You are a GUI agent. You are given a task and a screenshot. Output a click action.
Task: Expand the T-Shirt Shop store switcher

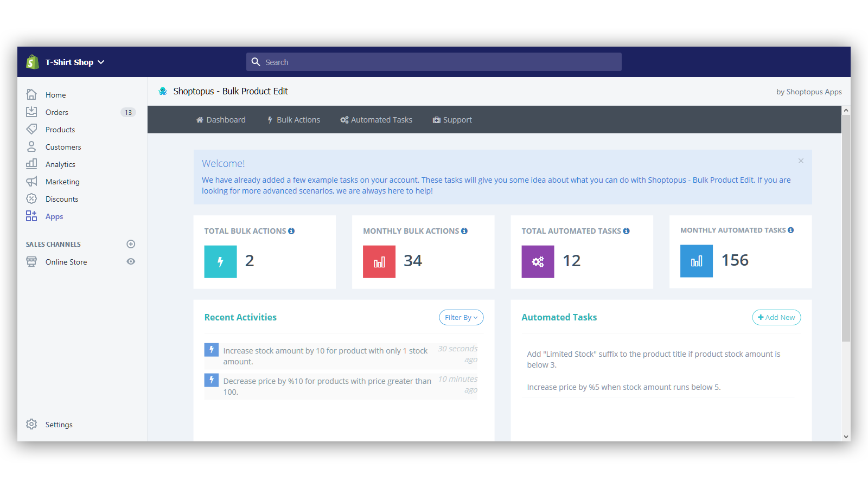[74, 62]
